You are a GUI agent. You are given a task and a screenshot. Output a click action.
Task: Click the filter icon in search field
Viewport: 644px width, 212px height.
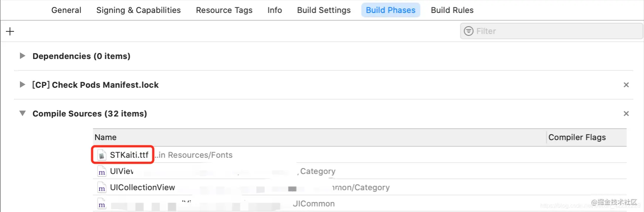coord(468,31)
